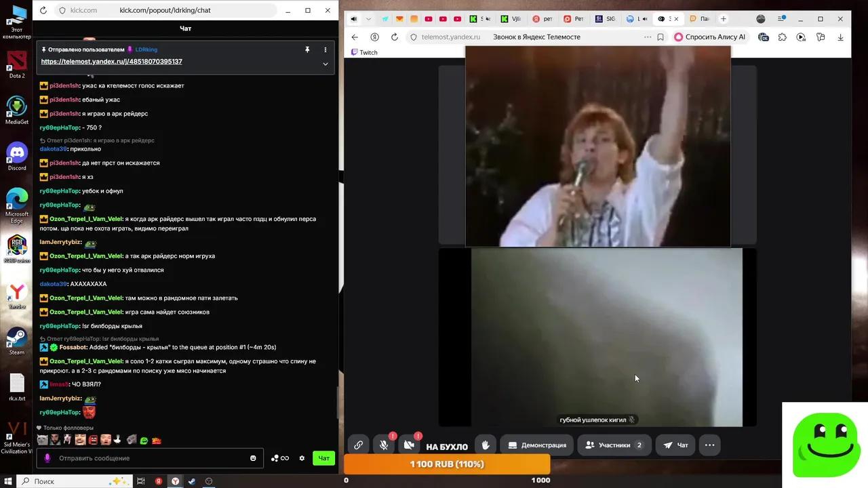The width and height of the screenshot is (868, 488).
Task: Insert the white goose emote
Action: [118, 440]
